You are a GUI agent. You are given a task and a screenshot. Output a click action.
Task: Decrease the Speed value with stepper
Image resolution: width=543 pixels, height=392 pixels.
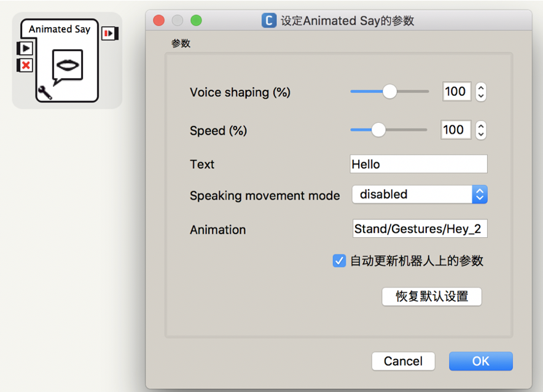click(482, 134)
